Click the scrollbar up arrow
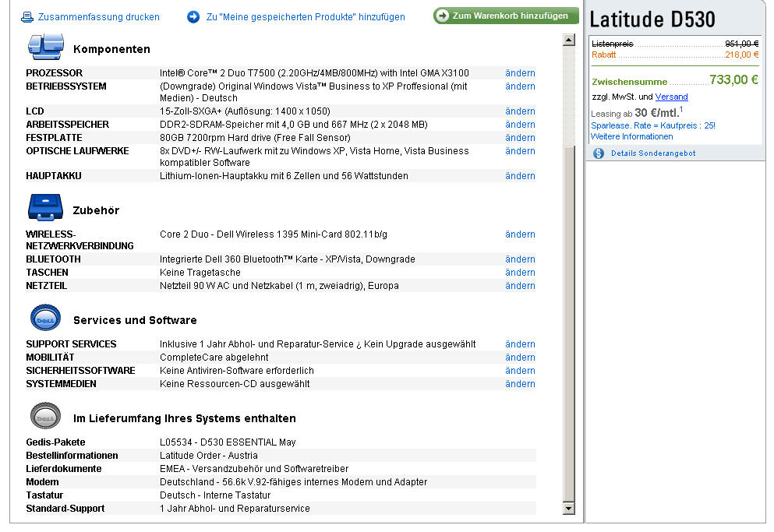This screenshot has width=774, height=532. click(x=569, y=40)
